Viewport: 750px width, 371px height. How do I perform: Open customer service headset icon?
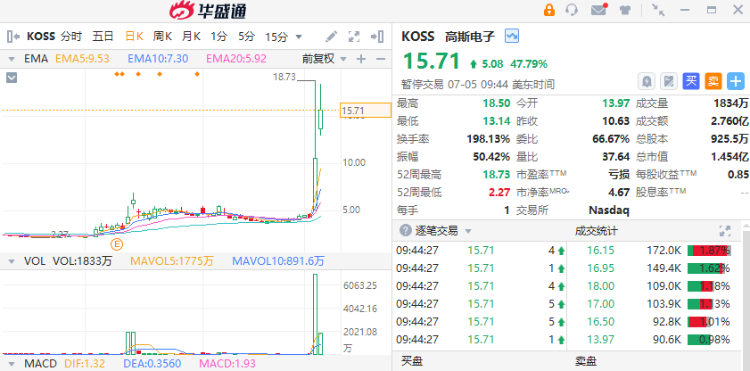(572, 10)
